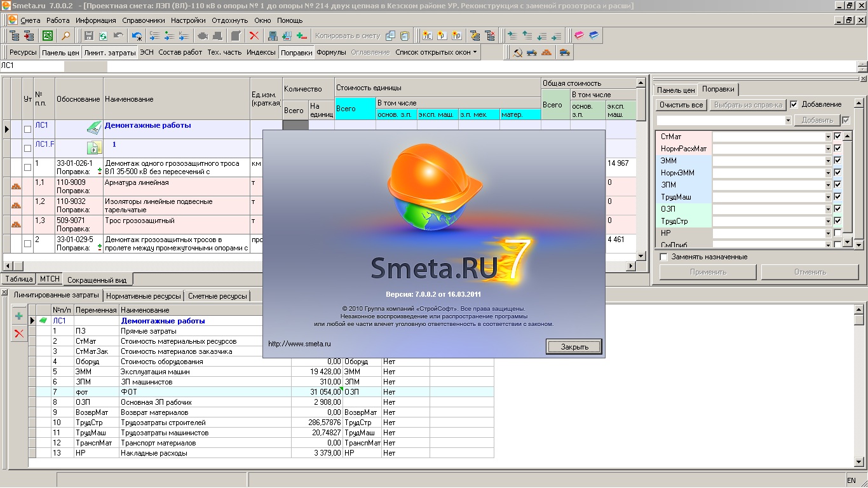The image size is (868, 488).
Task: Open the http://www.smeta.ru link
Action: [299, 344]
